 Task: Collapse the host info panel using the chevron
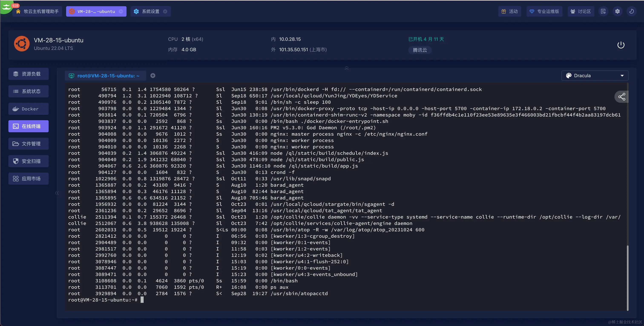[x=346, y=68]
